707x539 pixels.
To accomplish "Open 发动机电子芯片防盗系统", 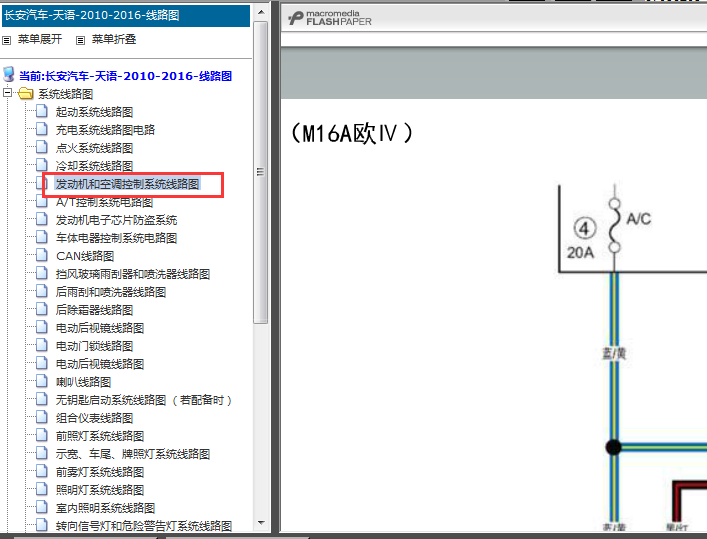I will (116, 220).
